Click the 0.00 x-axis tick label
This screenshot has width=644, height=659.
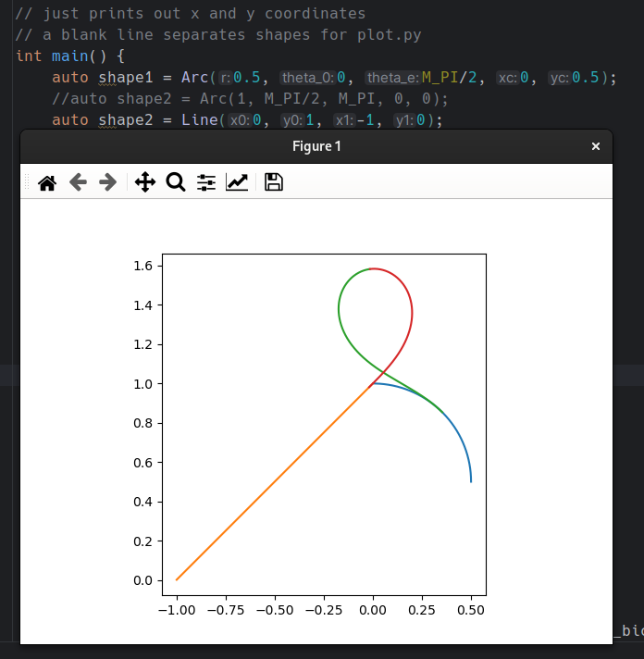[373, 610]
